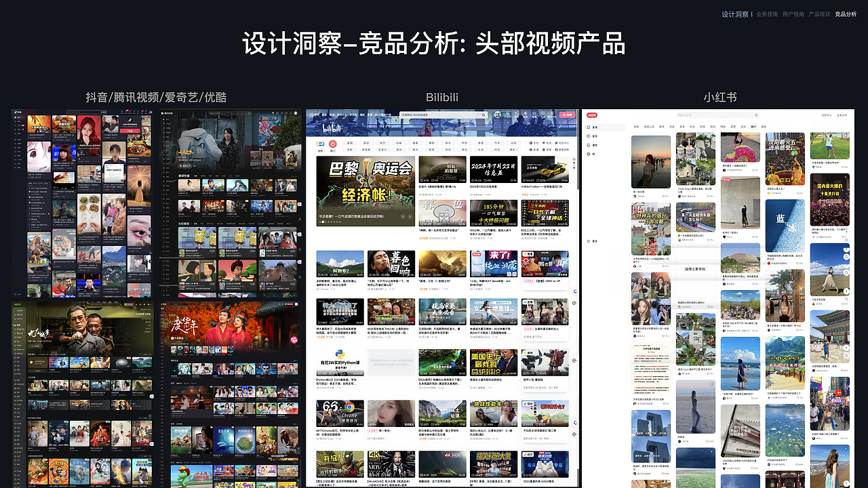
Task: Open the 来了纯血鸿蒙 video thumbnail
Action: 494,264
